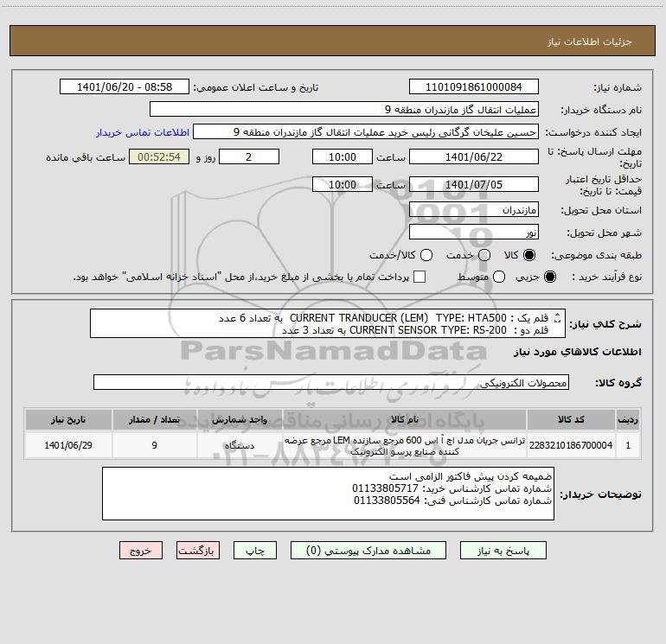Click the واحد شمارش column header

point(240,419)
